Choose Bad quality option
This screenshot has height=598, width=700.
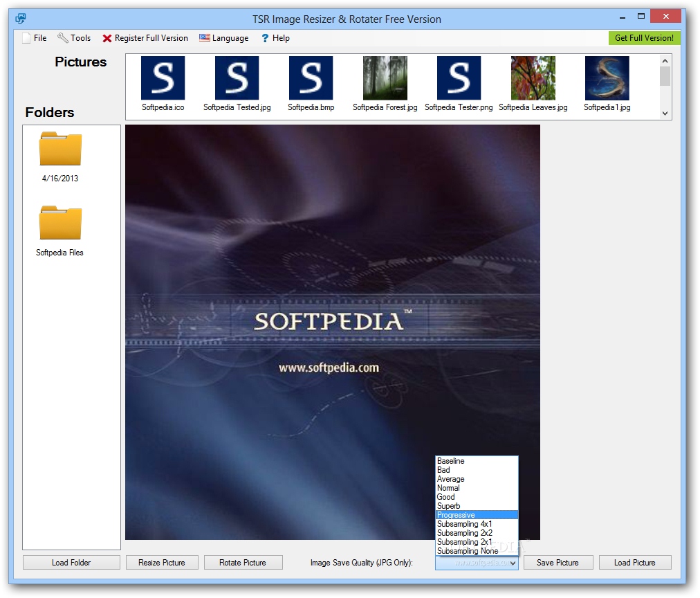[477, 470]
